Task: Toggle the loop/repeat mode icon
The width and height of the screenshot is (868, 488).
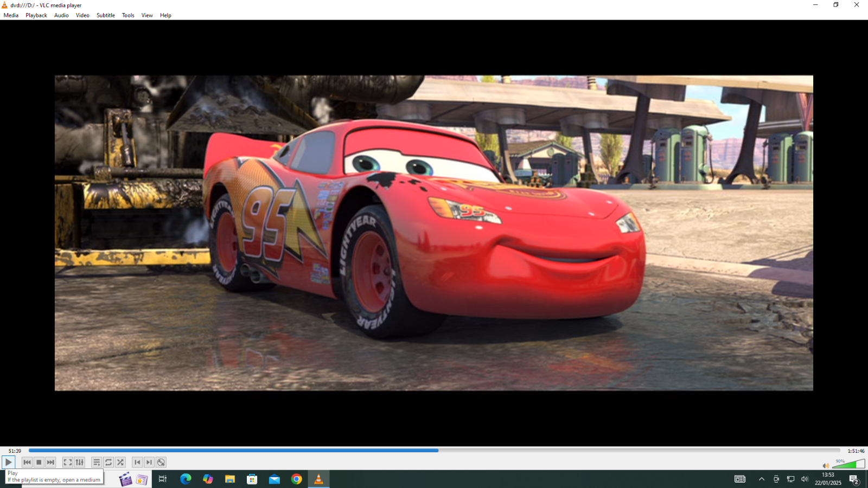Action: (108, 463)
